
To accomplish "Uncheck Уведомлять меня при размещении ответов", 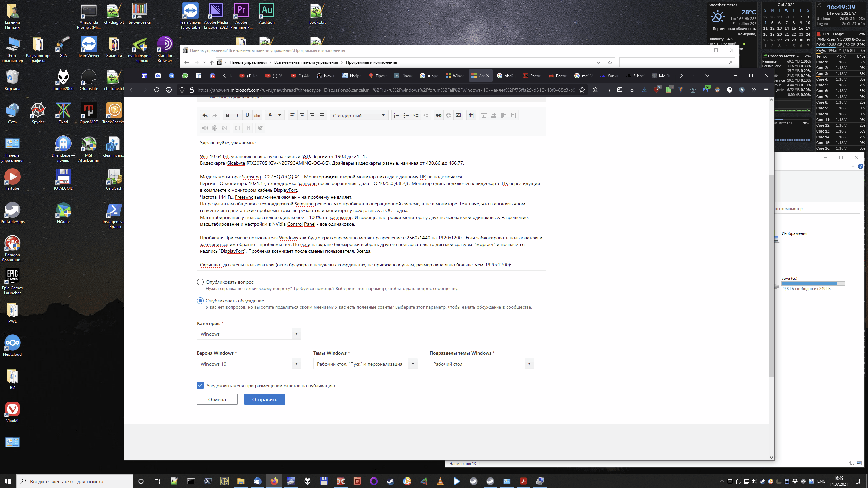I will tap(200, 385).
